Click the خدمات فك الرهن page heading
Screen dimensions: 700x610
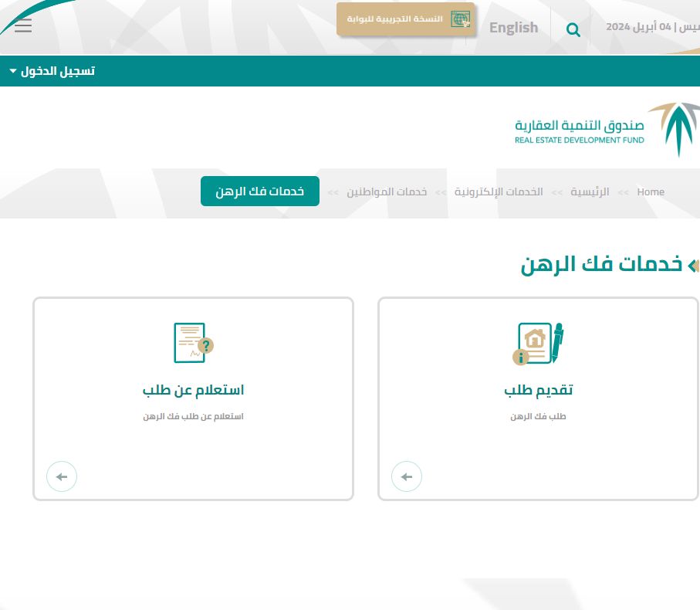tap(602, 263)
